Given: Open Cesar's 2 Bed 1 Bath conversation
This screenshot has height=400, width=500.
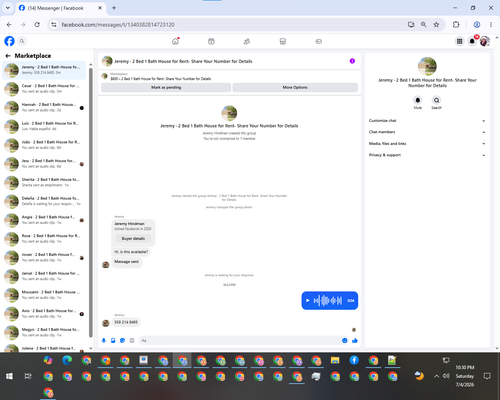Looking at the screenshot, I should coord(44,89).
